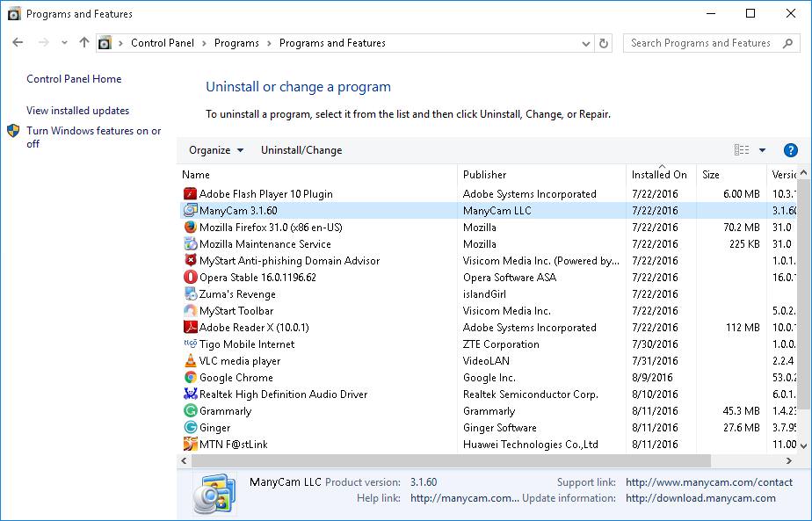Select the VLC media player row name
The image size is (812, 521).
[x=240, y=361]
